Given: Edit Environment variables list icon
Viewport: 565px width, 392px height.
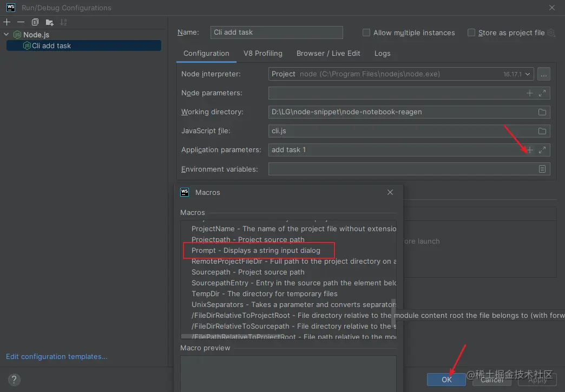Looking at the screenshot, I should pyautogui.click(x=542, y=169).
